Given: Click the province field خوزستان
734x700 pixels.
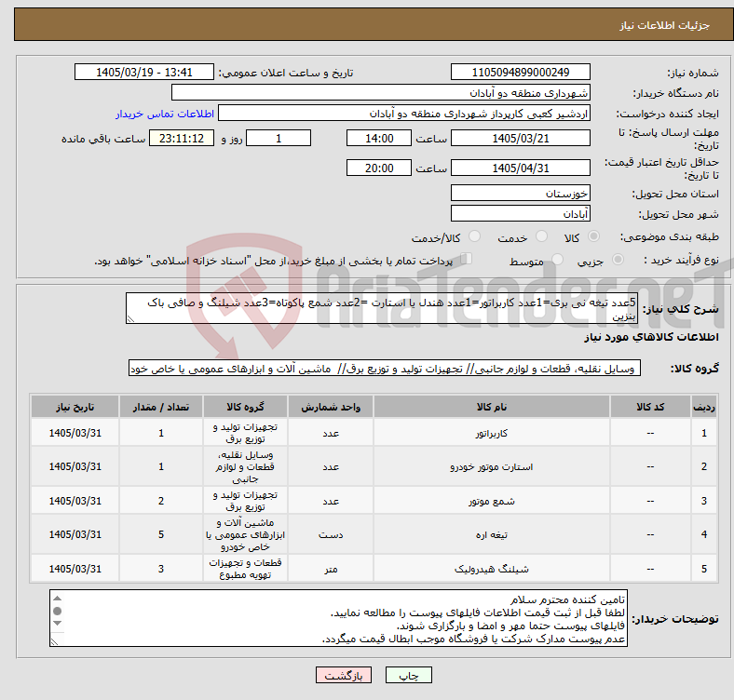Looking at the screenshot, I should click(x=520, y=193).
